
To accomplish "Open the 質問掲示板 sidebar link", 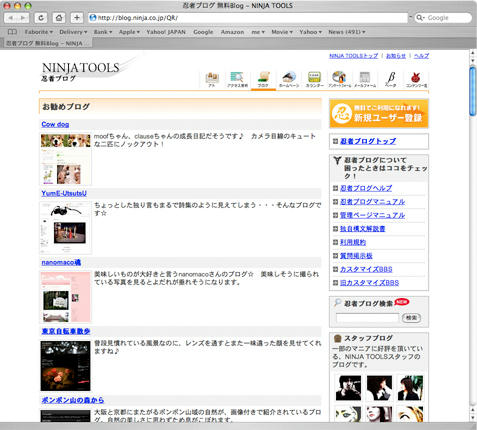I will coord(356,256).
